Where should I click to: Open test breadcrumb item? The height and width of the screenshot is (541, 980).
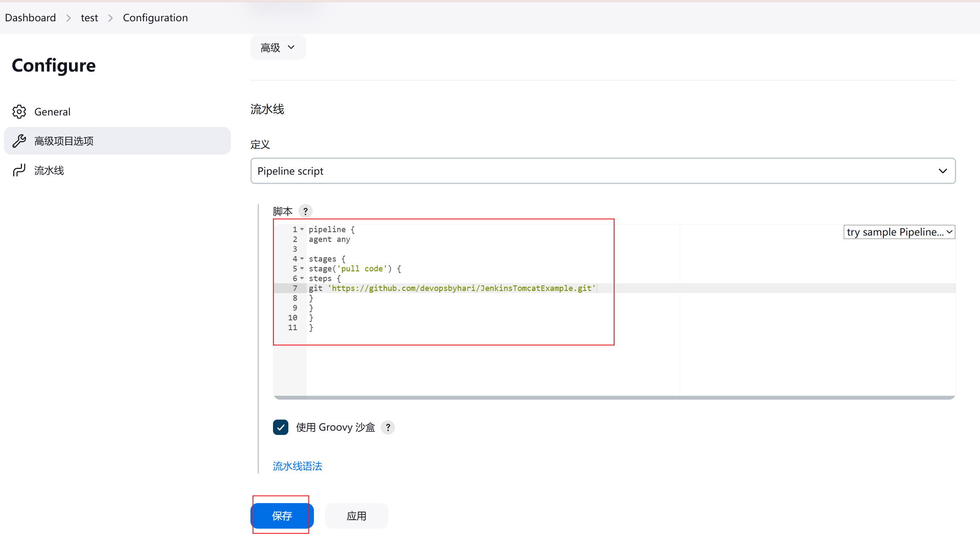click(89, 18)
